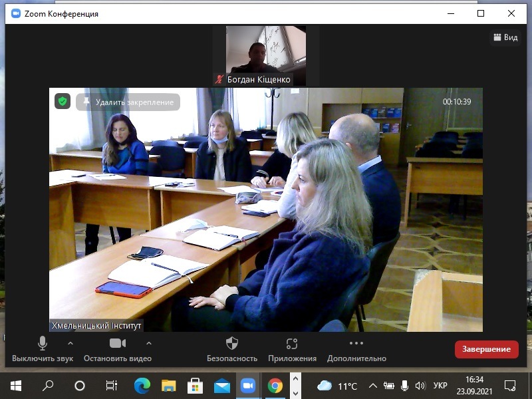This screenshot has width=532, height=399.
Task: Open Microsoft Store from the taskbar
Action: click(195, 386)
